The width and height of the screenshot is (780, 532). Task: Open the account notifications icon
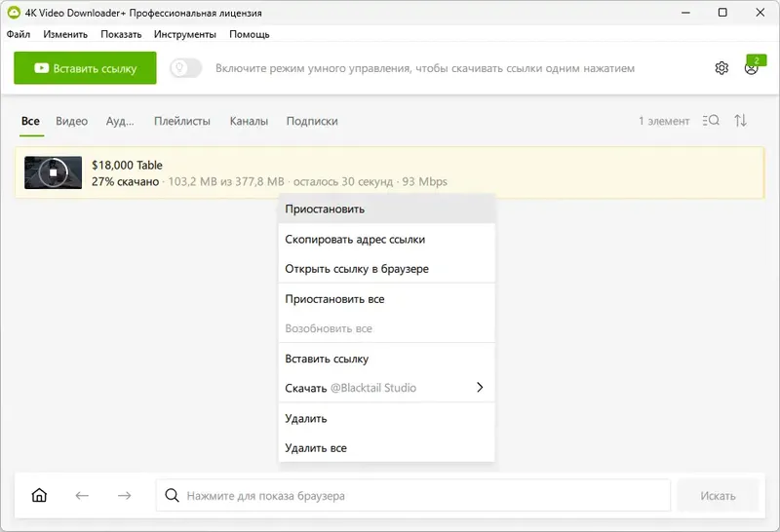[x=752, y=68]
